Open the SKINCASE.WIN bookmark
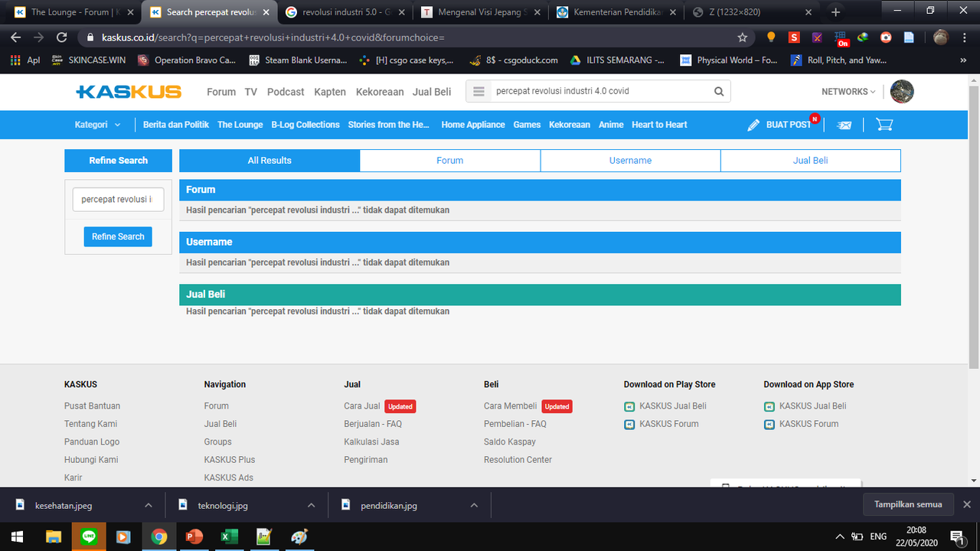Screen dimensions: 980x551 coord(88,60)
